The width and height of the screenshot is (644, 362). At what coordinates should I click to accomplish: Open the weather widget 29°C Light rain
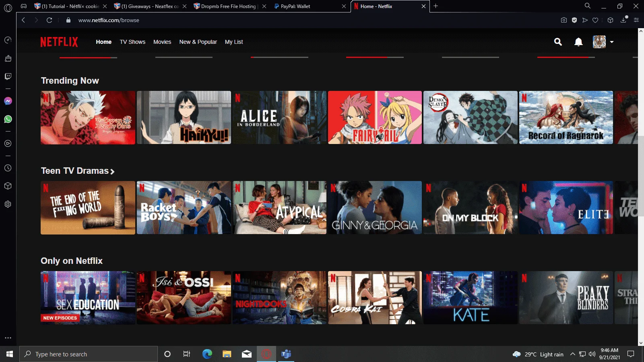[538, 354]
